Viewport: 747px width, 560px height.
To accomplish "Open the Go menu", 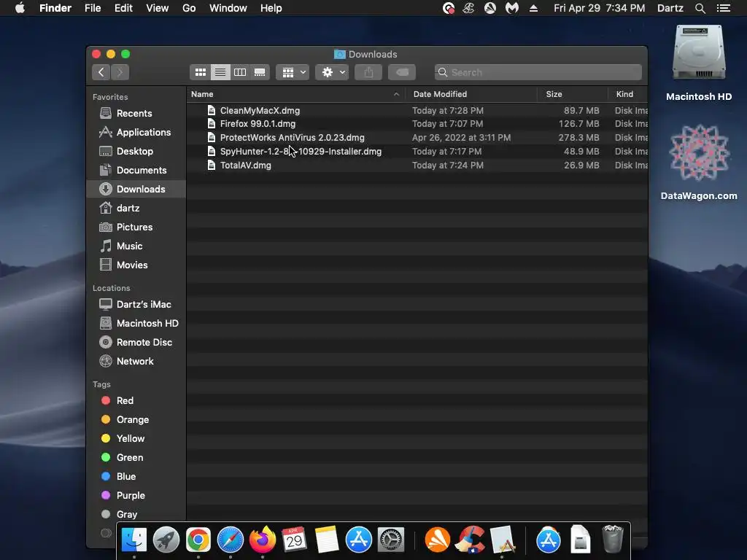I will coord(189,8).
